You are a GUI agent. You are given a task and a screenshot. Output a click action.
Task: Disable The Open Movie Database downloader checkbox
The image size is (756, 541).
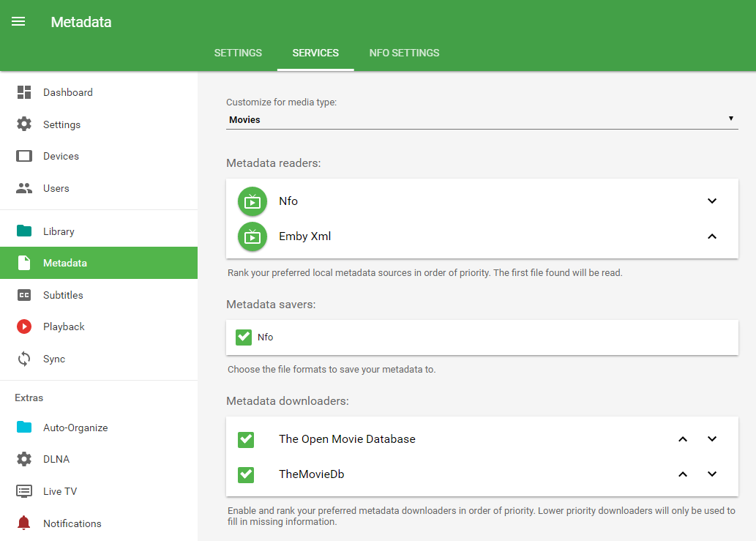tap(246, 439)
